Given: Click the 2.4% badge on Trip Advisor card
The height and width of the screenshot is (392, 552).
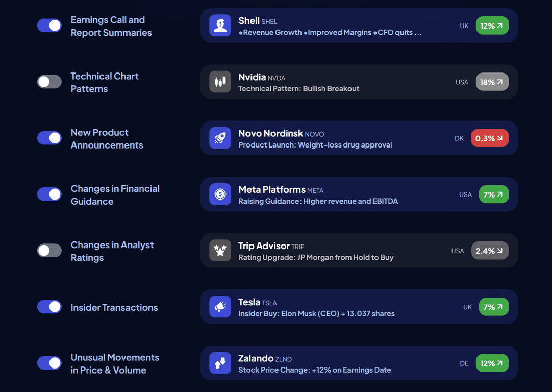Looking at the screenshot, I should click(490, 251).
